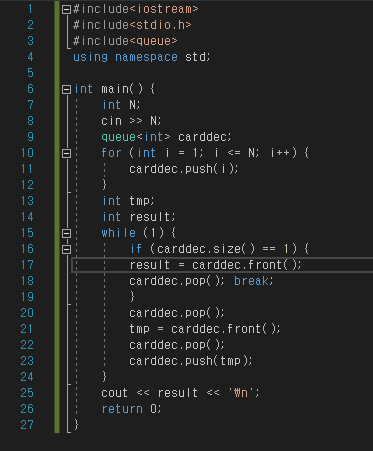Click line number 25 in the gutter
Screen dimensions: 373x451
27,393
